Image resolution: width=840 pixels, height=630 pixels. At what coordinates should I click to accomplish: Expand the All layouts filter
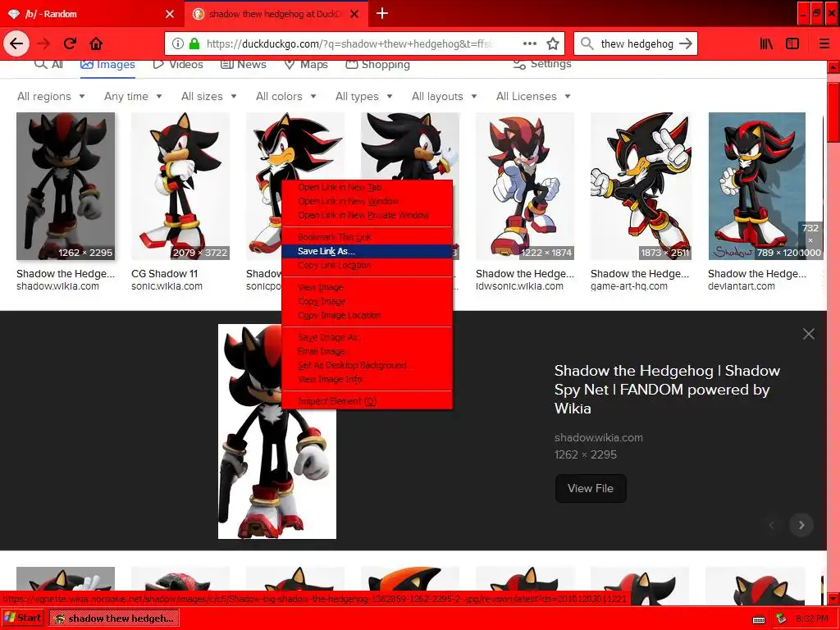444,97
